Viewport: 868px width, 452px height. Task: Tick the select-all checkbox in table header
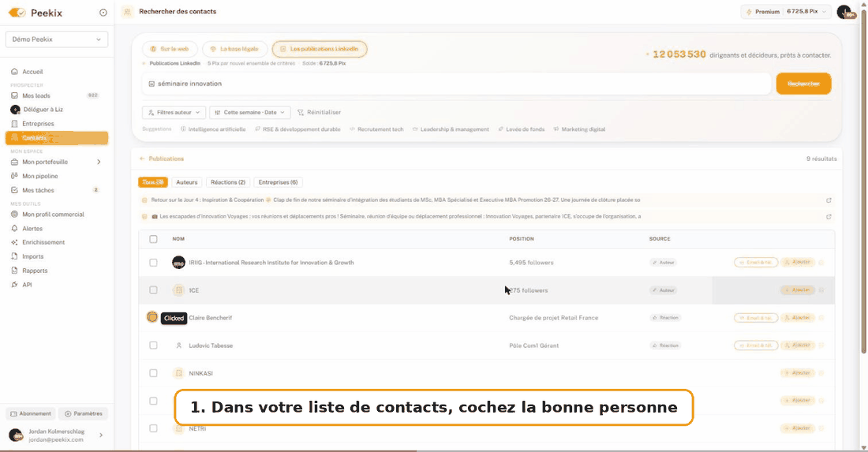pos(153,239)
